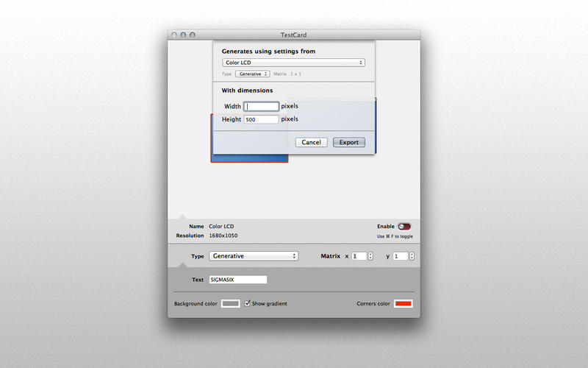Click the Matrix y stepper arrows
The width and height of the screenshot is (588, 368).
coord(412,256)
